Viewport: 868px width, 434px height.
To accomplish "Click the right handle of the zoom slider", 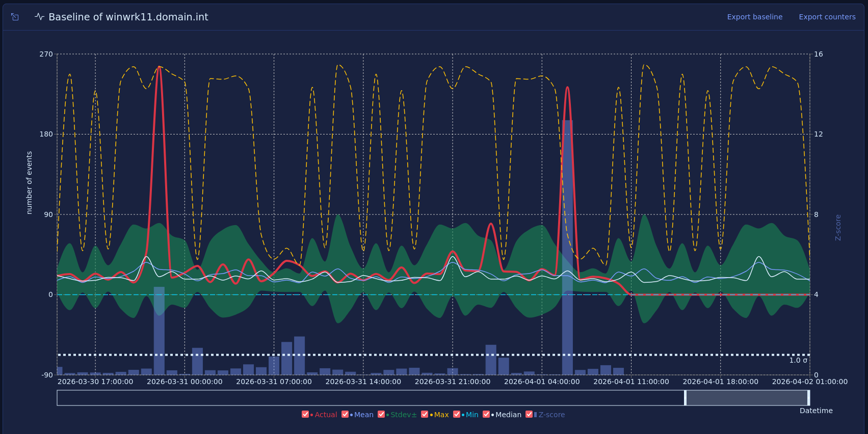I will [x=808, y=398].
